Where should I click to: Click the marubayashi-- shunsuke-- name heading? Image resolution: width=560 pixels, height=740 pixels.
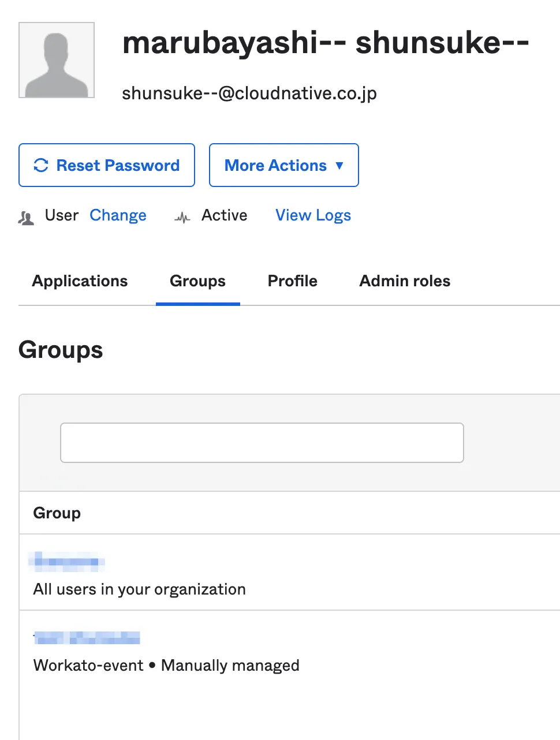(x=326, y=43)
